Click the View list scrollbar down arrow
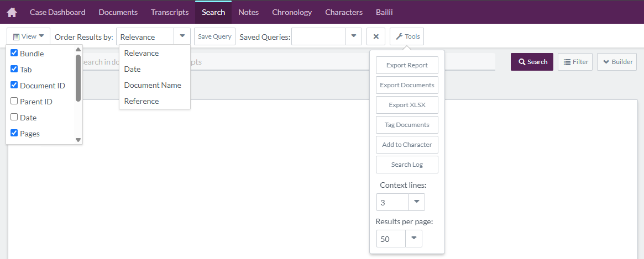This screenshot has width=644, height=259. [x=78, y=140]
